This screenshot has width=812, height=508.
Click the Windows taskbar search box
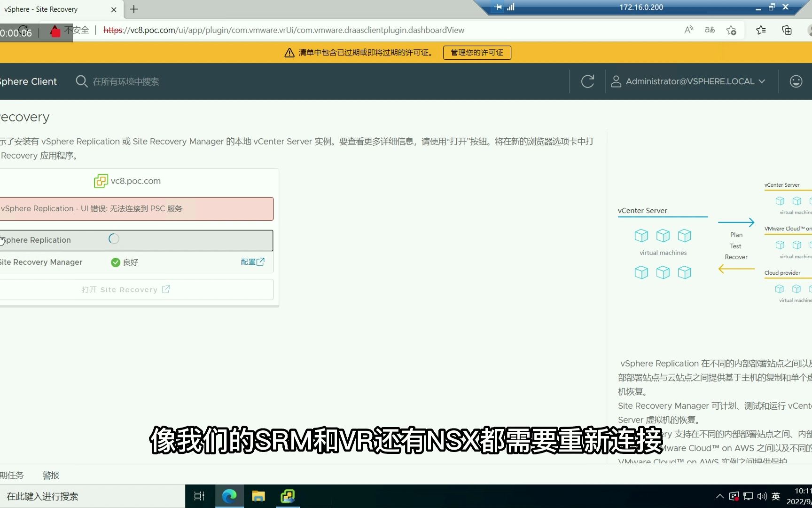click(93, 496)
